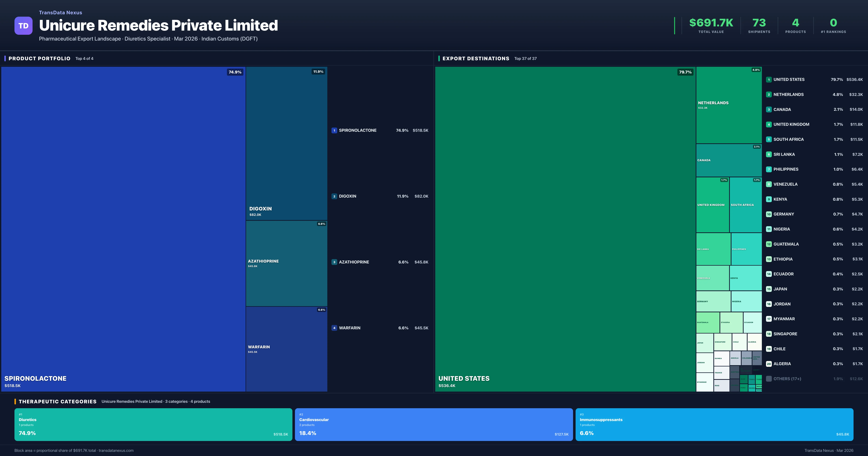This screenshot has height=456, width=868.
Task: Click the Cardiovascular category progress bar
Action: [434, 424]
